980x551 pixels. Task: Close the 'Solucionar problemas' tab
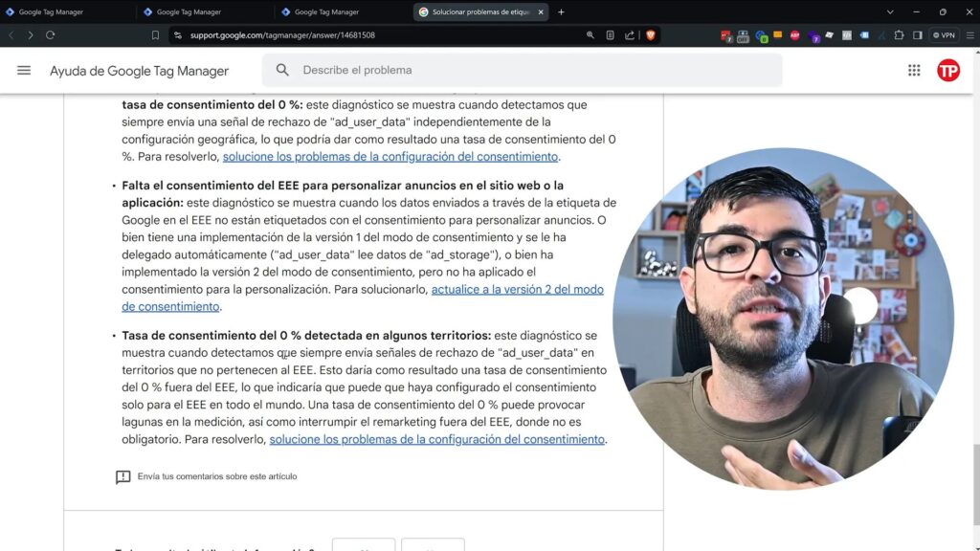pyautogui.click(x=541, y=11)
